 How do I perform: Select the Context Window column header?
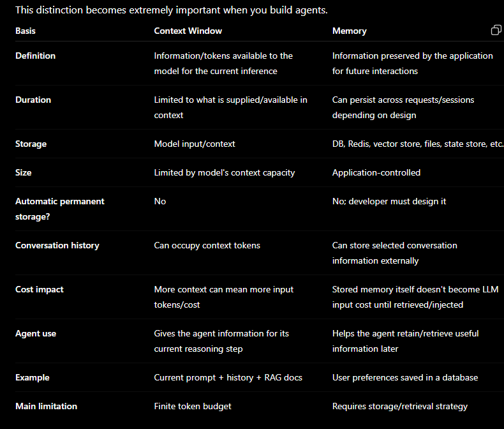pyautogui.click(x=188, y=31)
